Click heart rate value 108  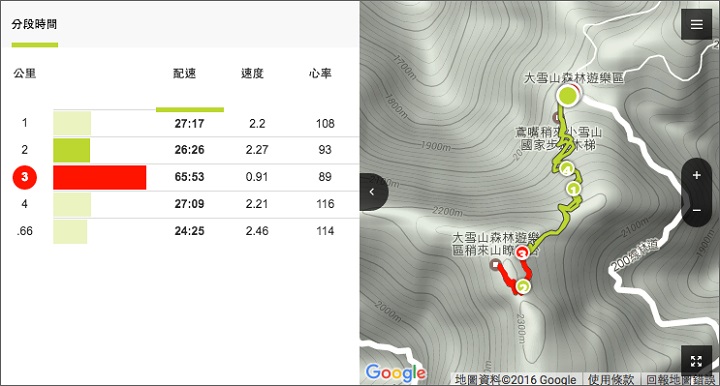click(325, 123)
